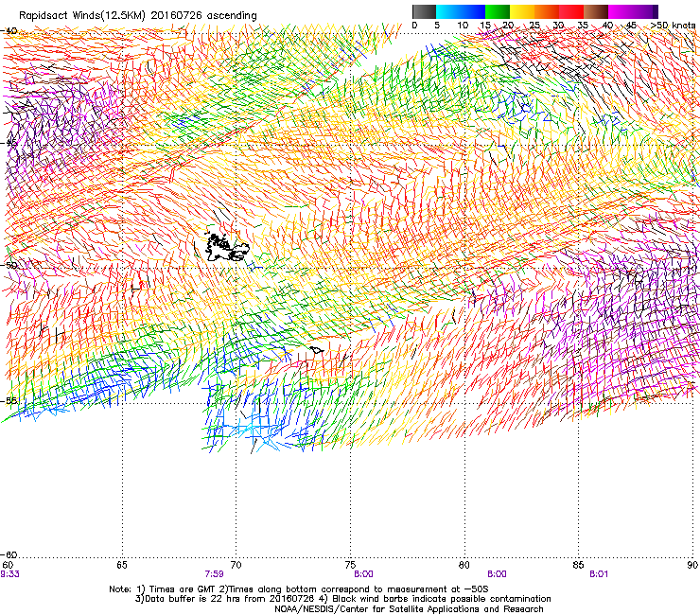Click the "Data buffer is 22 hrs" footnote line

click(342, 599)
